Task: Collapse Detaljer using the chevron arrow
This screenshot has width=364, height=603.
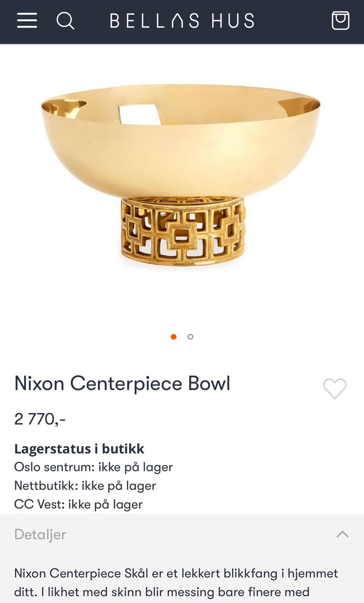Action: click(x=342, y=534)
